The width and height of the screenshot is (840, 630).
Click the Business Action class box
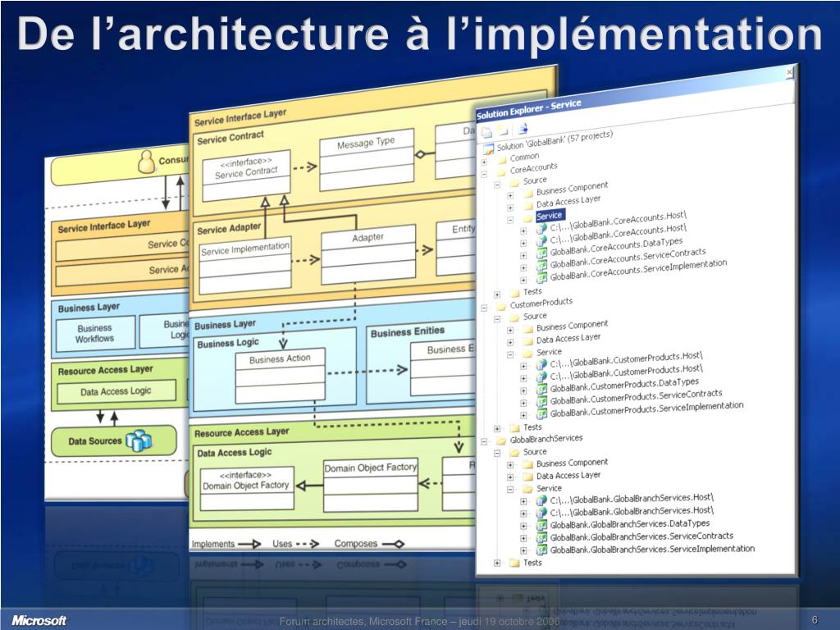pyautogui.click(x=281, y=375)
